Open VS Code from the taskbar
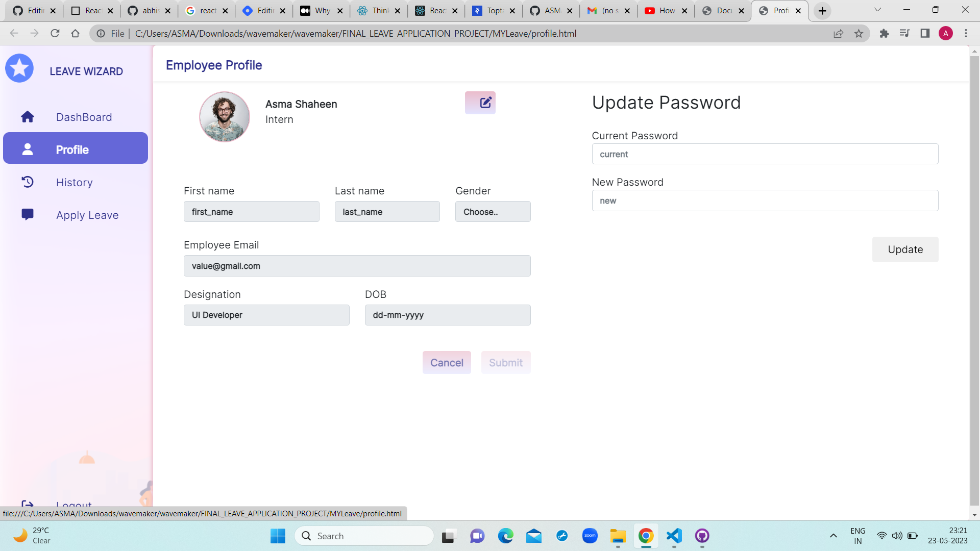 pos(674,536)
